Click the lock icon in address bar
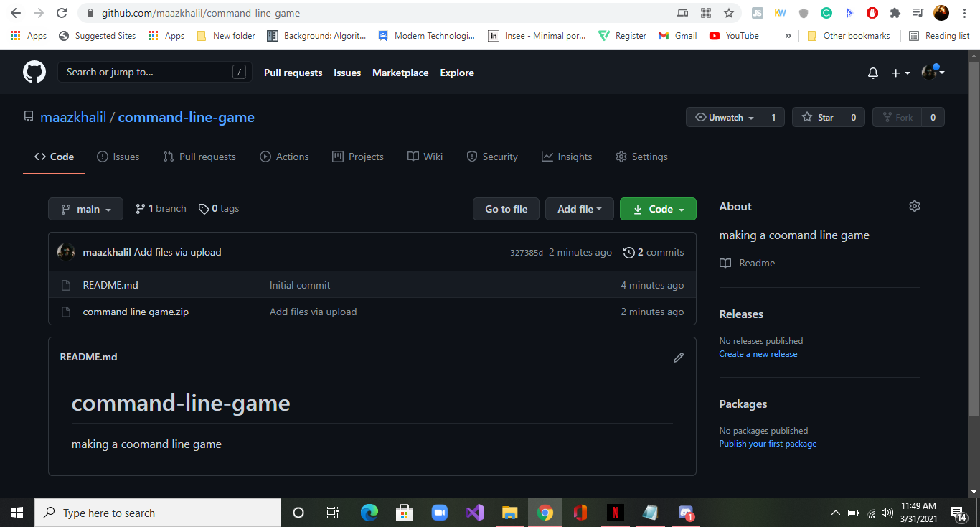Screen dimensions: 980x527 (90, 13)
